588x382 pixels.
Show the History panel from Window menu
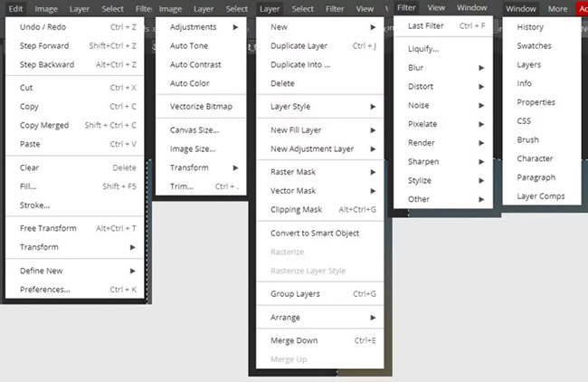pos(530,27)
